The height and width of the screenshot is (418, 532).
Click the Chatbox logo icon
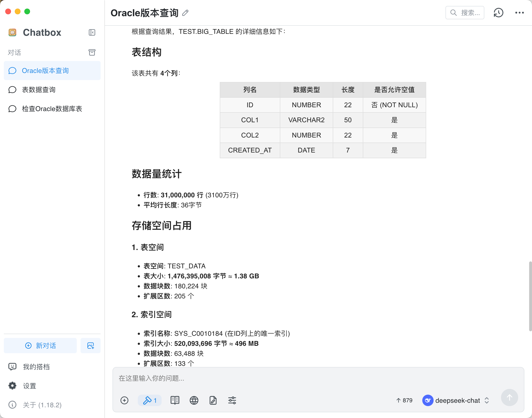12,32
